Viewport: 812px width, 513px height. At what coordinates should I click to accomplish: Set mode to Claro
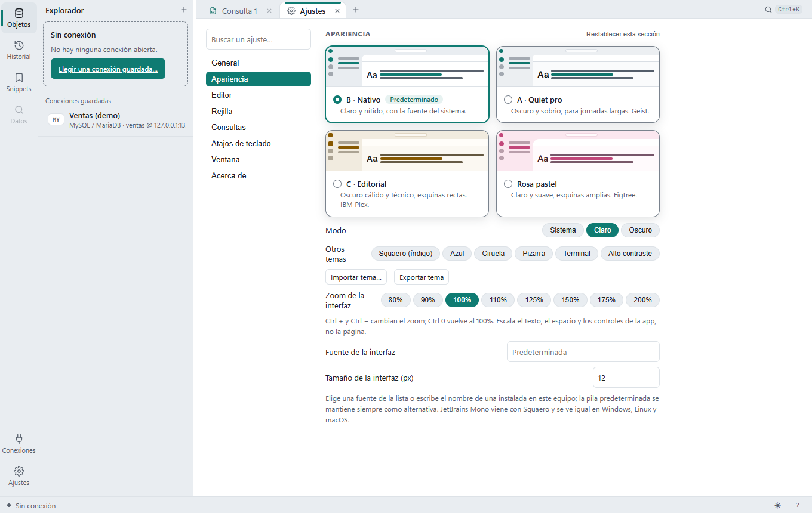[x=602, y=230]
